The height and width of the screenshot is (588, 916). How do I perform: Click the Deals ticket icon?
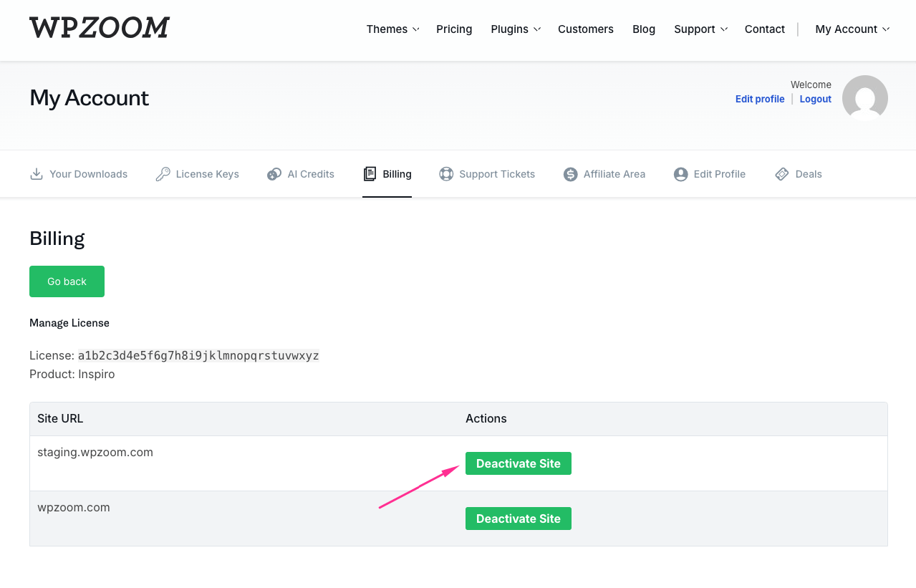(x=782, y=174)
